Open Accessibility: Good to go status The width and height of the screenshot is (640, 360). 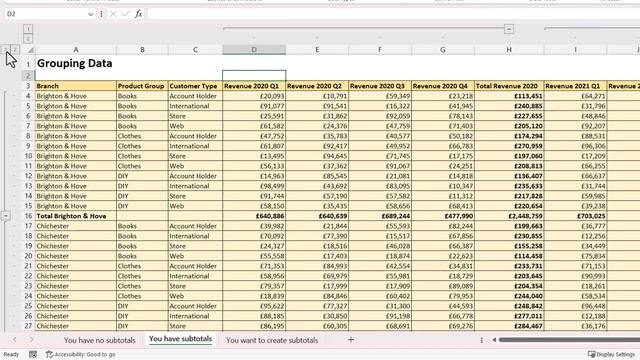(x=80, y=354)
